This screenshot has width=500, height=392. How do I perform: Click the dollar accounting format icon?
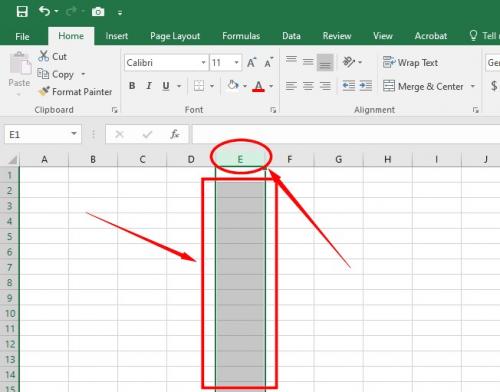(x=494, y=86)
